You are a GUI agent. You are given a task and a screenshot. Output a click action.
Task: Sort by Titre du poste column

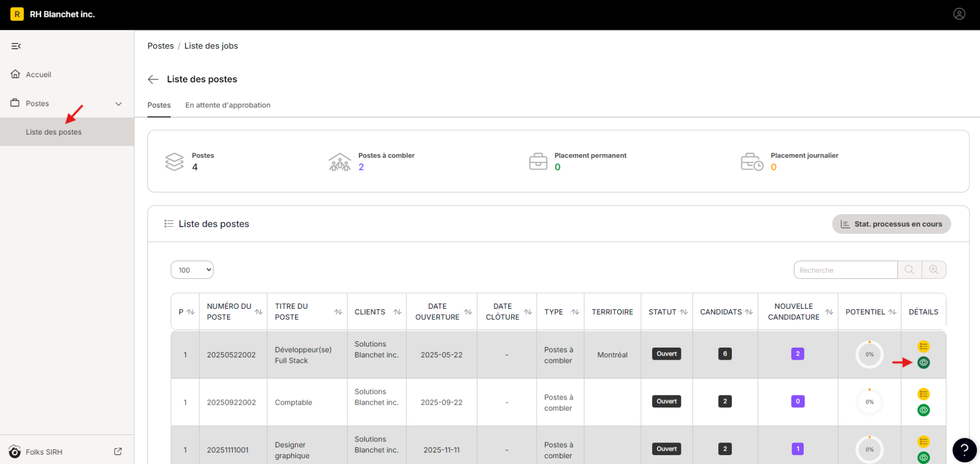tap(338, 312)
